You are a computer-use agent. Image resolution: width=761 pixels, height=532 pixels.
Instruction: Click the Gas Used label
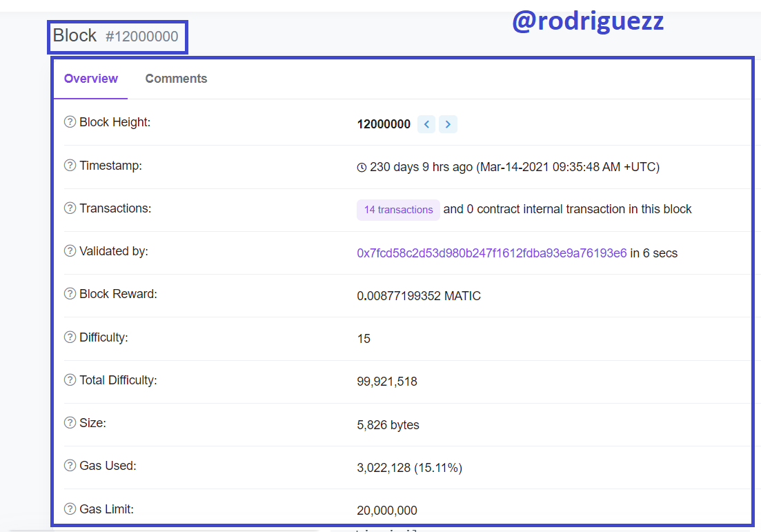108,466
